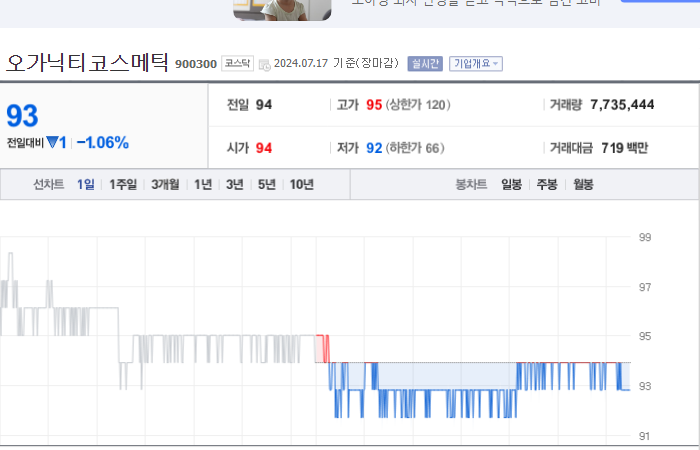Click the current price 93
The height and width of the screenshot is (450, 700).
pos(22,116)
